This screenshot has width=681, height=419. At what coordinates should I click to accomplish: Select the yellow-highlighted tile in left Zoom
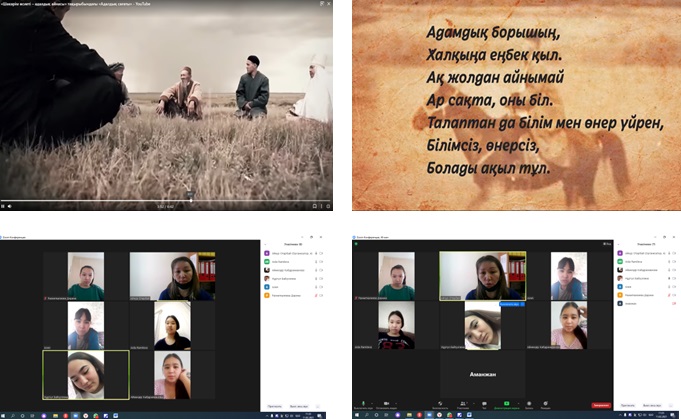[86, 375]
